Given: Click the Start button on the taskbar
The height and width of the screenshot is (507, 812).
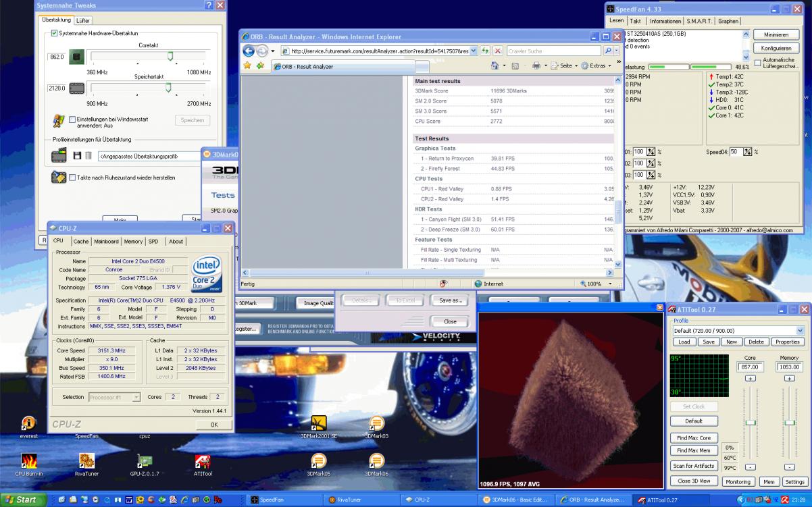Looking at the screenshot, I should 22,500.
